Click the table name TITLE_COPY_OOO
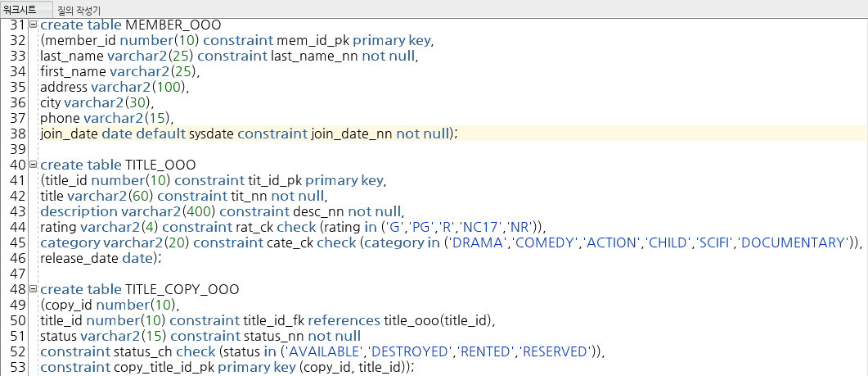The width and height of the screenshot is (868, 376). [182, 289]
